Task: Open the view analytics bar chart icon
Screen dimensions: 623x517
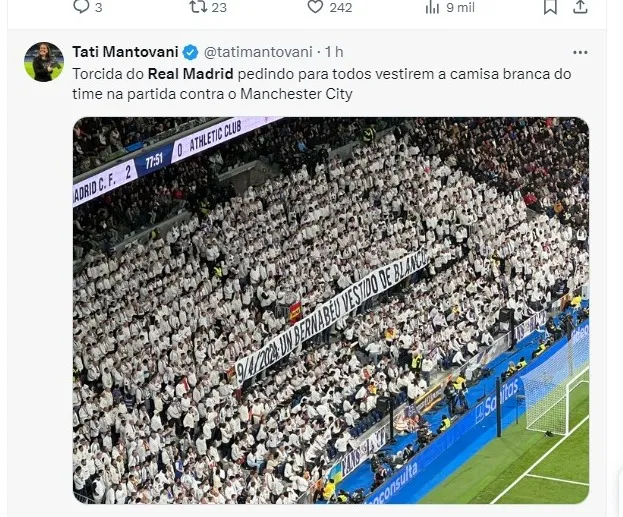Action: pos(432,7)
